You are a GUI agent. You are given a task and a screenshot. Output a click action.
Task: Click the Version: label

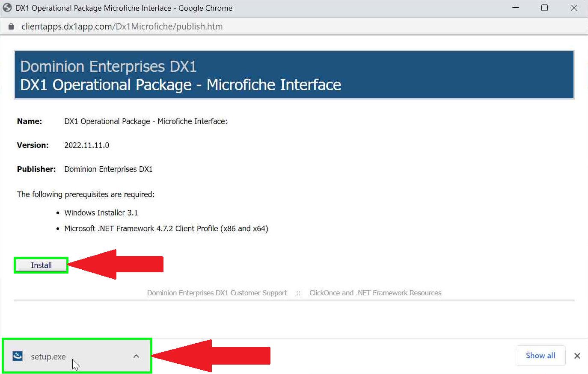(33, 145)
